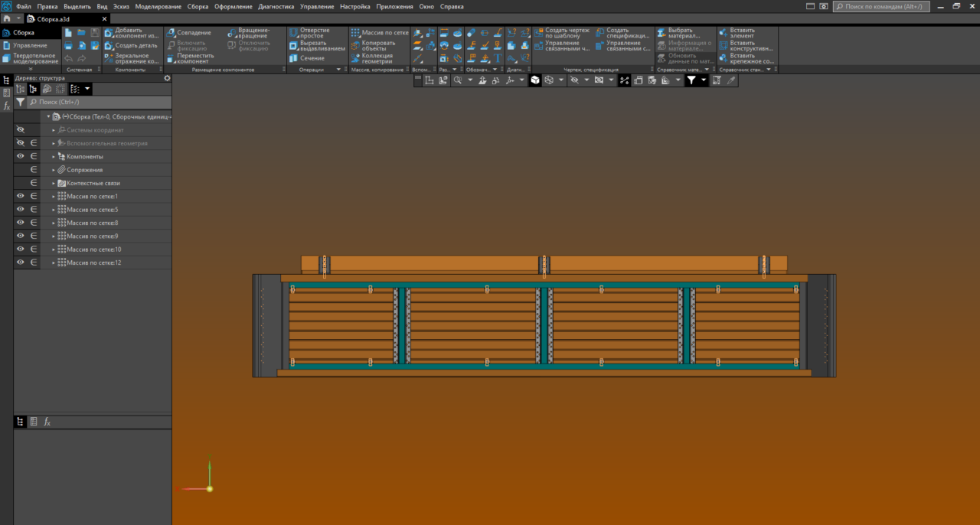Click the filter funnel icon in view toolbar
The image size is (980, 525).
tap(691, 80)
